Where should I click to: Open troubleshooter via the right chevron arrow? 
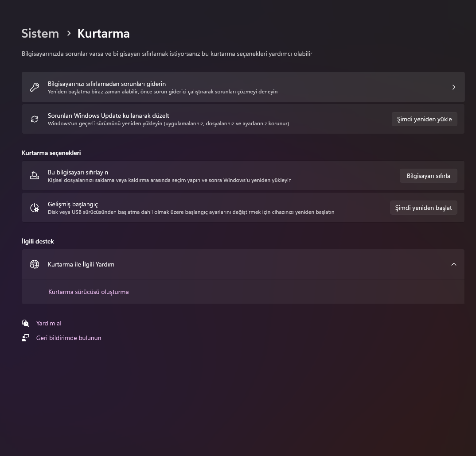tap(453, 87)
